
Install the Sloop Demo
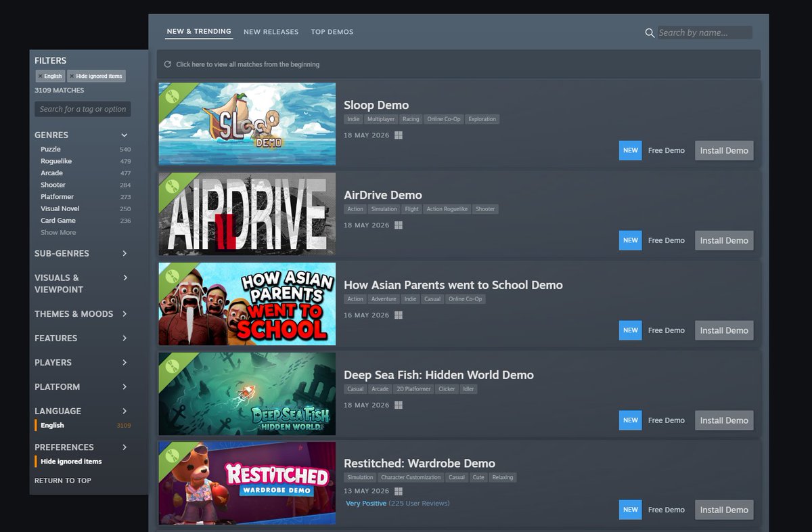click(x=724, y=150)
